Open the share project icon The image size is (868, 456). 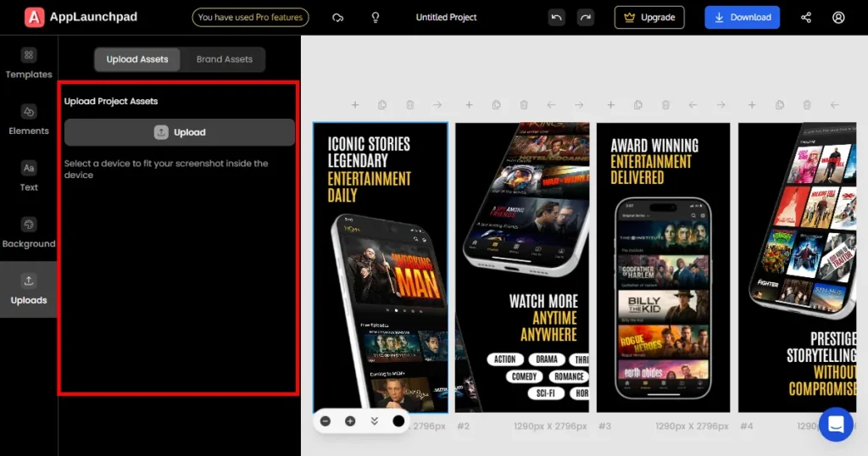pos(806,18)
